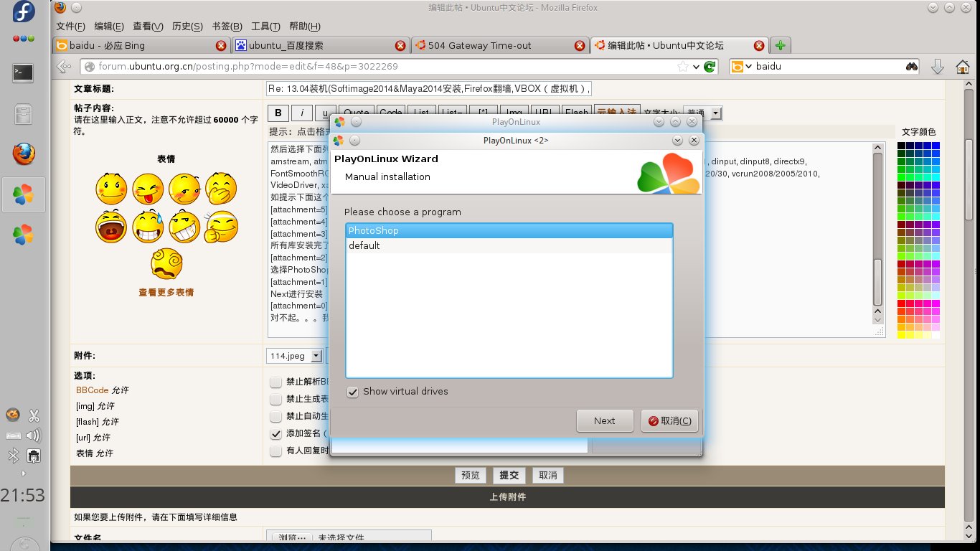The image size is (980, 551).
Task: Click the 预览 preview button
Action: tap(471, 475)
